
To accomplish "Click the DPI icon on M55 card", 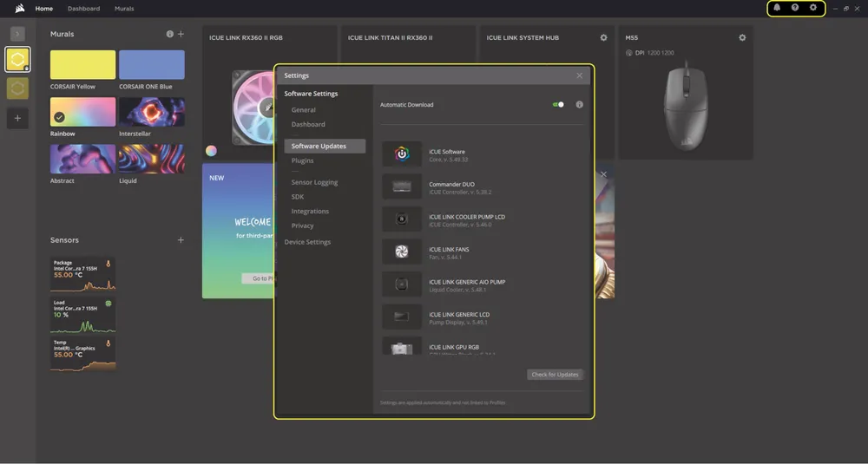I will coord(628,53).
